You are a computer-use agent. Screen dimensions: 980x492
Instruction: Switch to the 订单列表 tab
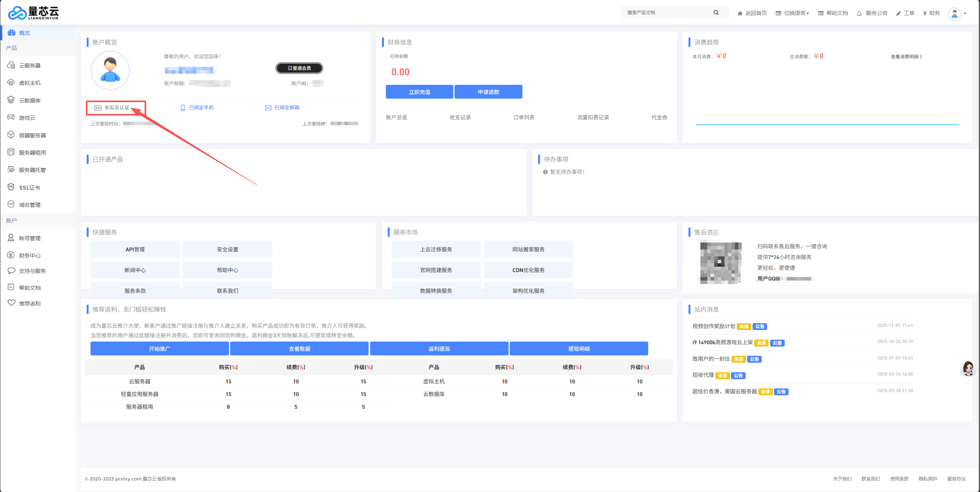point(524,117)
